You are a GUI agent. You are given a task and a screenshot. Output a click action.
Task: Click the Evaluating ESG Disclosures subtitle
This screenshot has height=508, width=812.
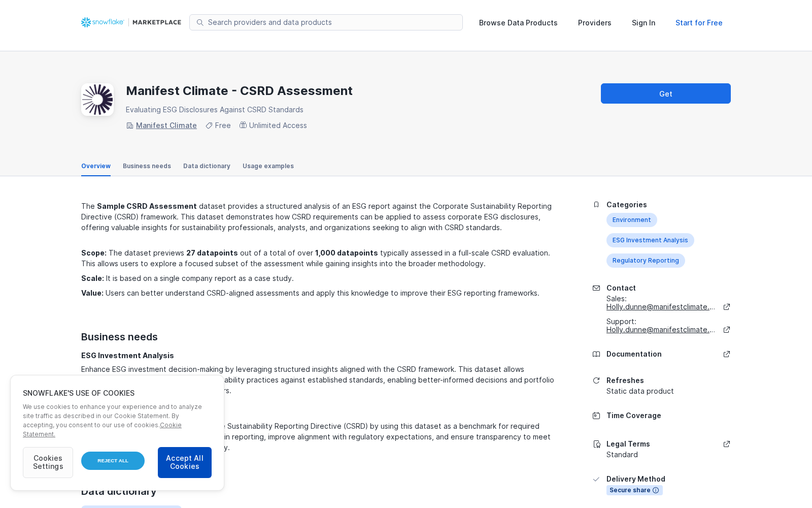point(215,110)
